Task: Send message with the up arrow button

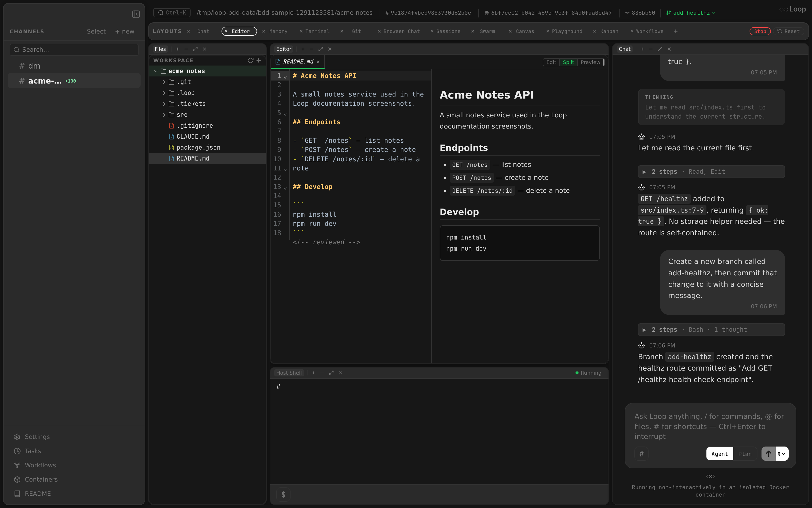Action: [768, 454]
